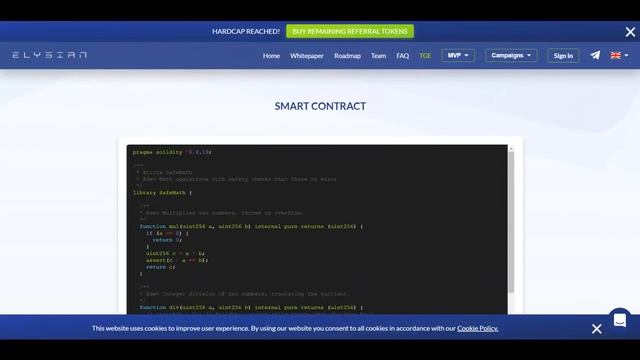Click the Sign In button
The image size is (640, 360).
point(563,56)
